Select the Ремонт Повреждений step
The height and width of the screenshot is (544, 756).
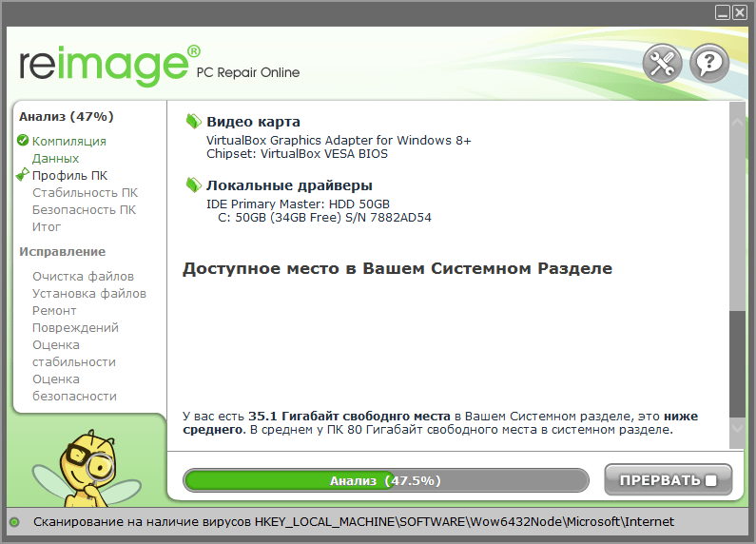coord(75,319)
